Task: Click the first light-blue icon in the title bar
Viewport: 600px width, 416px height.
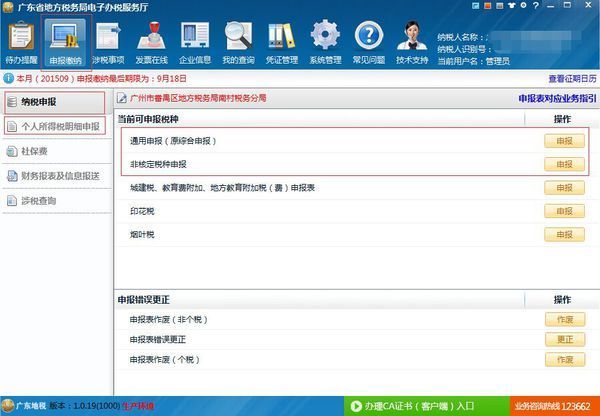Action: (x=476, y=6)
